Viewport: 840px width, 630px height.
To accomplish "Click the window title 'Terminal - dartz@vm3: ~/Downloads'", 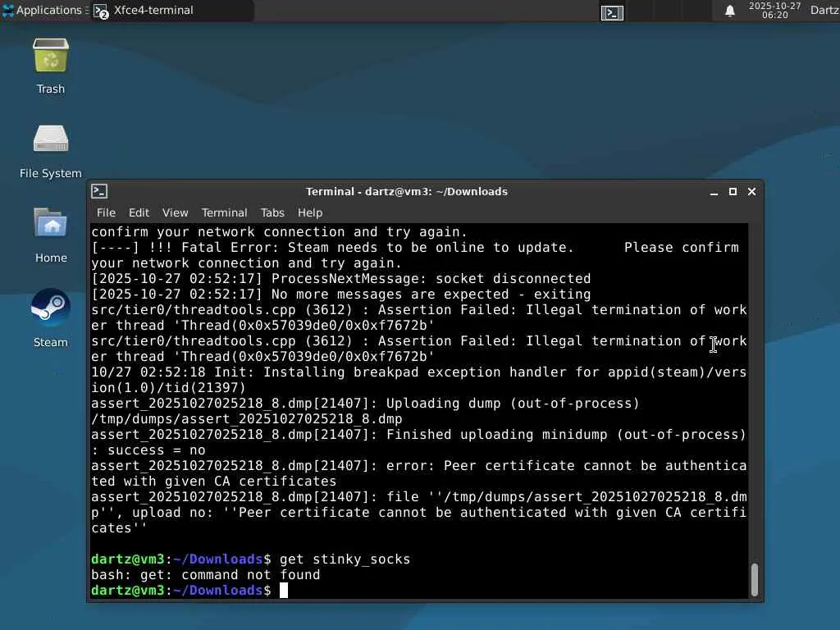I will pos(407,191).
